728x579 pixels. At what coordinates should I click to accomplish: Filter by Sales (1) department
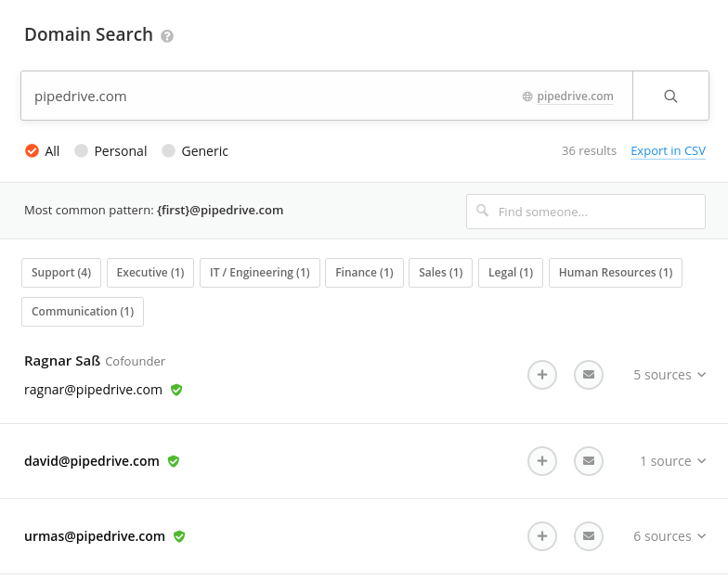click(x=440, y=273)
